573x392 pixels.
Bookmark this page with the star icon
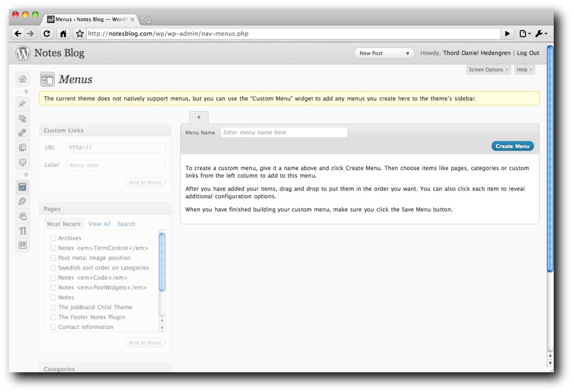click(x=80, y=34)
